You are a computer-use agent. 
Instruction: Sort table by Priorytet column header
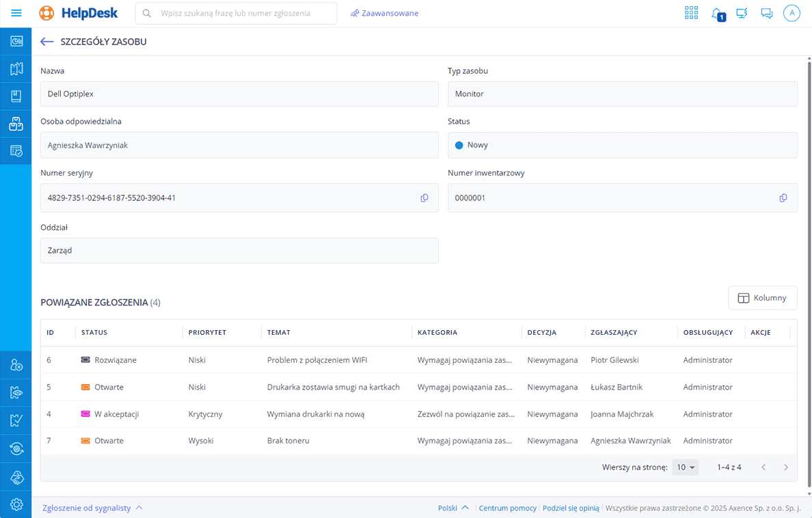point(207,333)
